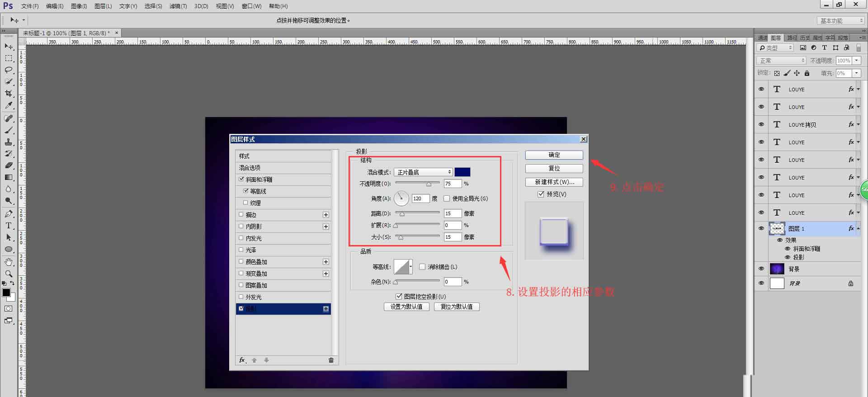868x397 pixels.
Task: Filter layers by smart object icon
Action: (x=846, y=47)
